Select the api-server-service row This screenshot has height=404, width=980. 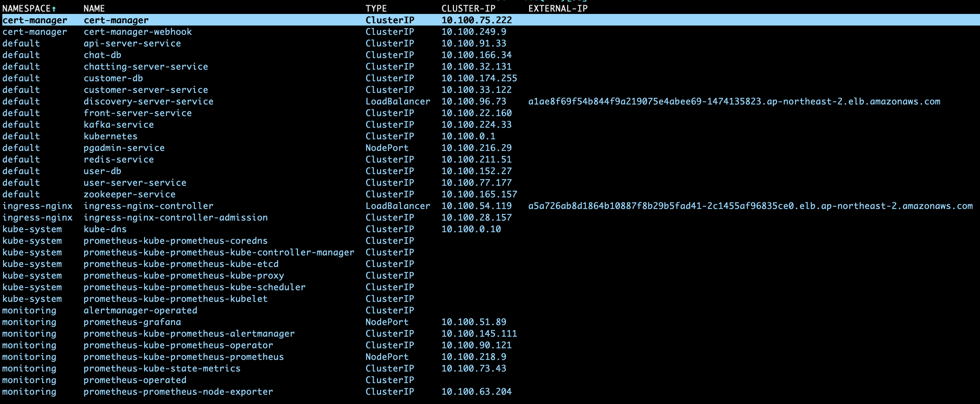pos(490,43)
